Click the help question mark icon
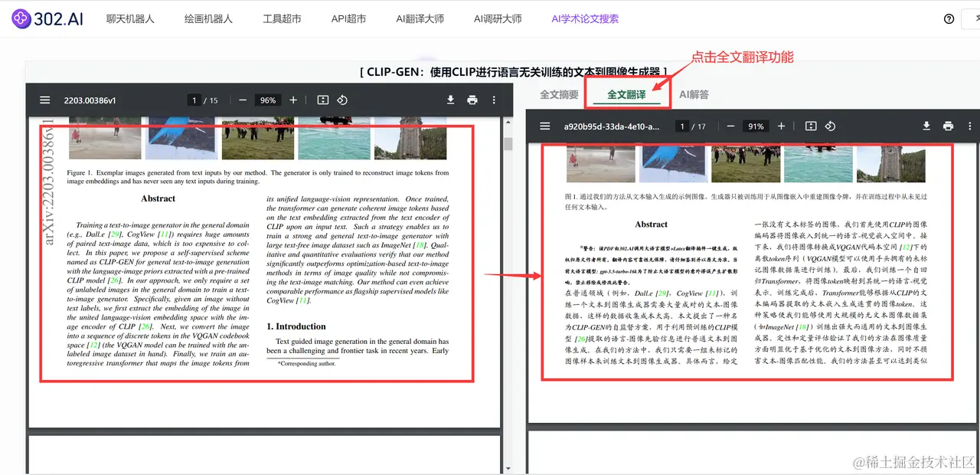The image size is (980, 475). (949, 18)
